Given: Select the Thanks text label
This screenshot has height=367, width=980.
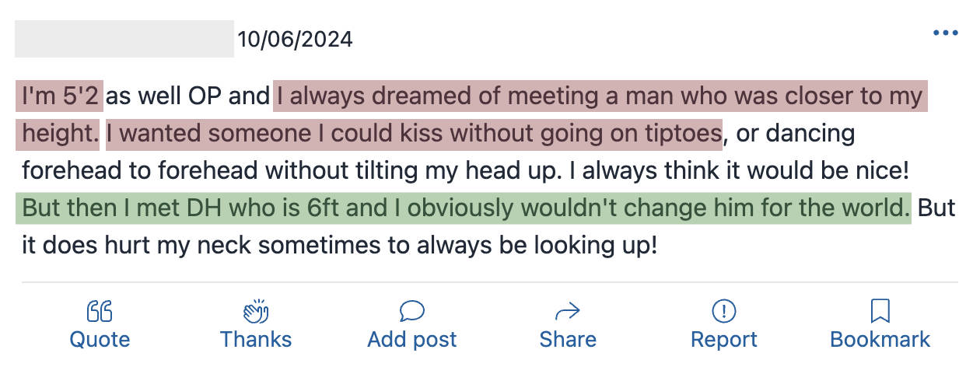Looking at the screenshot, I should [x=255, y=340].
